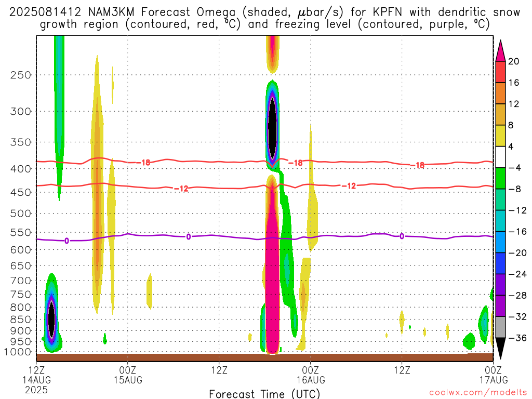532x399 pixels.
Task: Click the 450 pressure level label
Action: click(21, 192)
